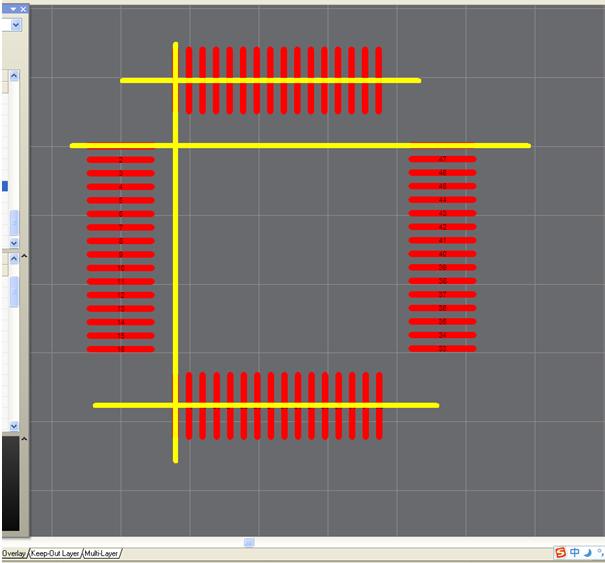Screen dimensions: 605x563
Task: Select pad 33 on the right side
Action: [443, 348]
